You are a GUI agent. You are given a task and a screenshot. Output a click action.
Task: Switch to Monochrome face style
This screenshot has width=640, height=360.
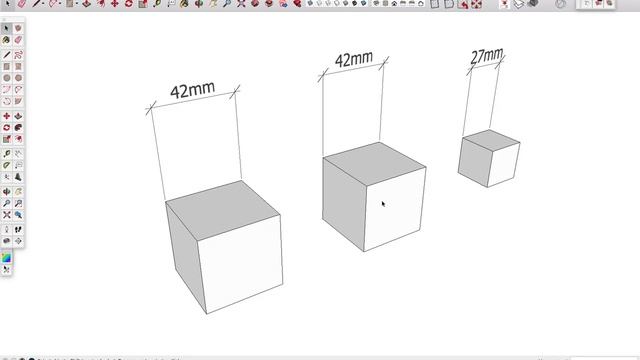tap(364, 3)
